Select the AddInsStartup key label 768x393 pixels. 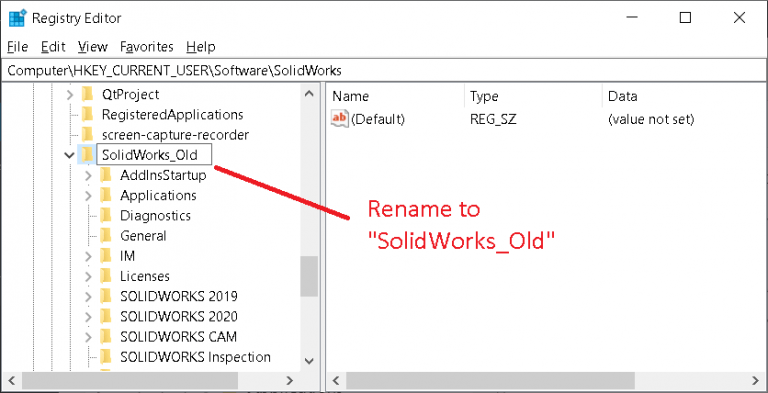coord(163,175)
